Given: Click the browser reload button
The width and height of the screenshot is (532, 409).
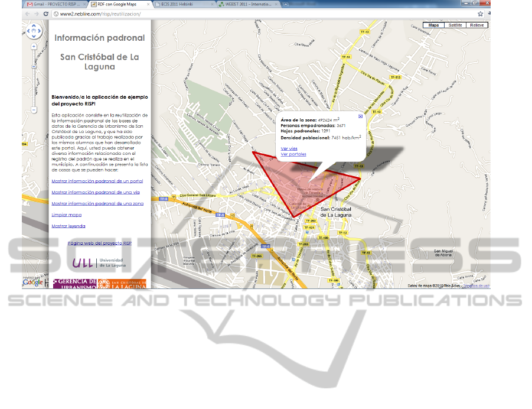Looking at the screenshot, I should (x=46, y=14).
